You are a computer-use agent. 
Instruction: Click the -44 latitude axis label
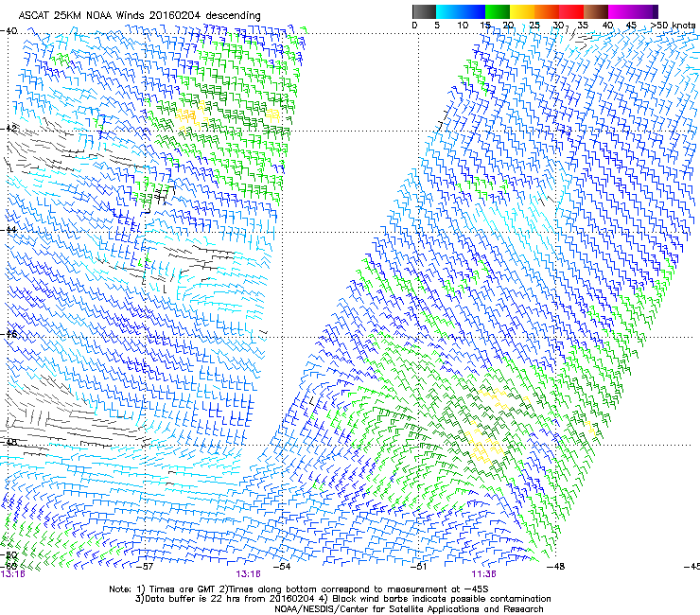click(9, 230)
